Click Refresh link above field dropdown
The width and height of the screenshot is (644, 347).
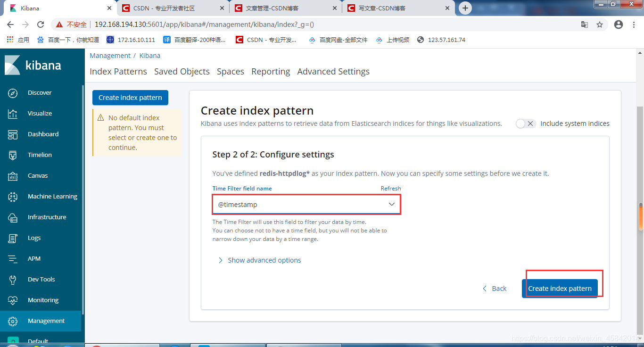click(391, 189)
